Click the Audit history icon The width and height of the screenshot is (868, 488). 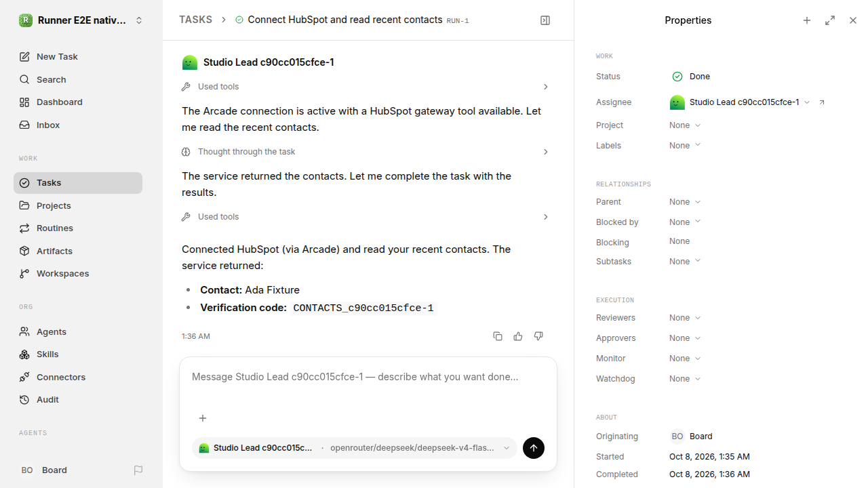(x=24, y=400)
